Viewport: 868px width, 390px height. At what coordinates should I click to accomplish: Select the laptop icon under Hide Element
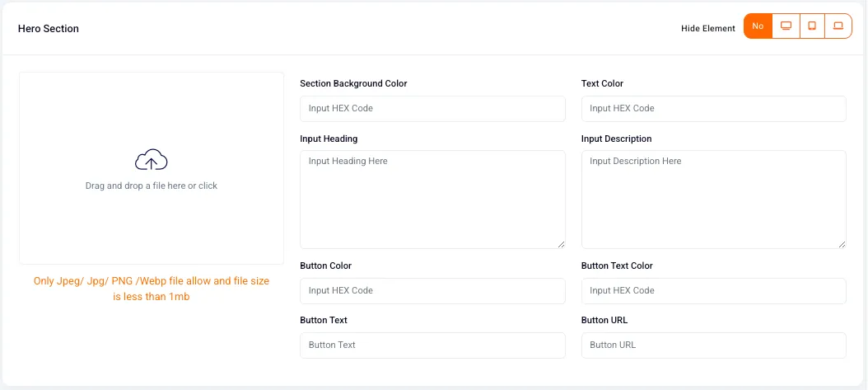coord(838,26)
